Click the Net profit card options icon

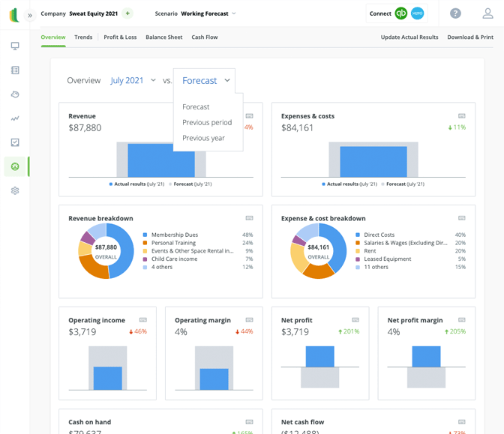tap(355, 320)
